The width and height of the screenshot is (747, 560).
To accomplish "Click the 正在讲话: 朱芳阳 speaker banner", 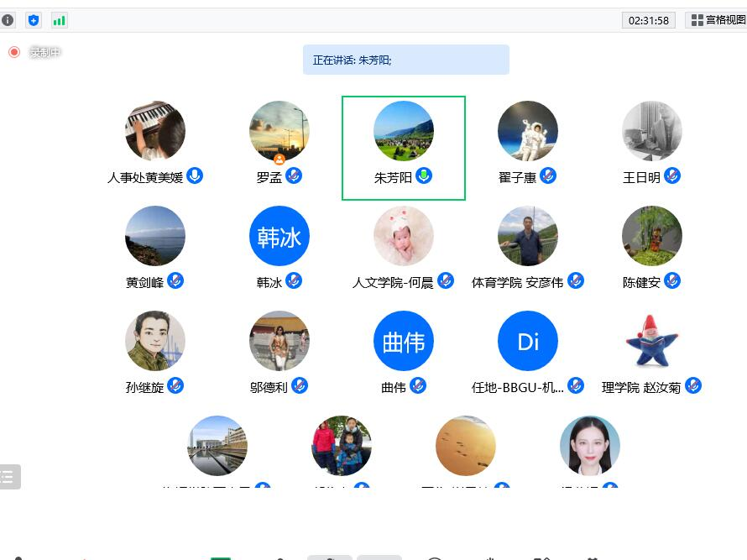I will (405, 60).
